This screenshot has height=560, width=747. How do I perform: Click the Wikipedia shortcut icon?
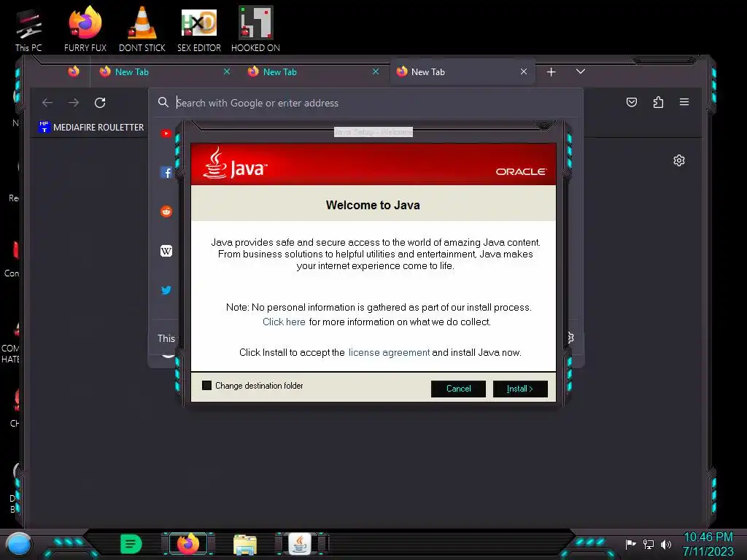166,251
